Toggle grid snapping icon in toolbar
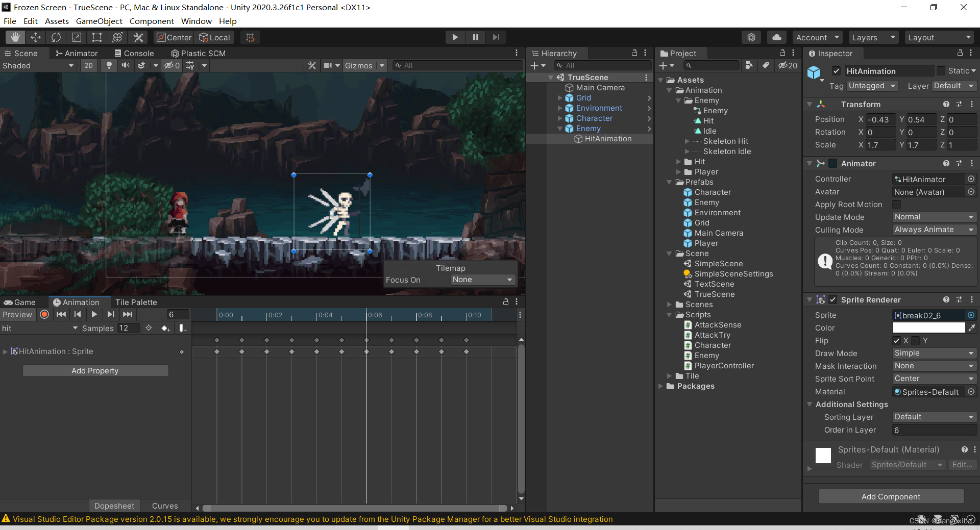 click(x=250, y=37)
